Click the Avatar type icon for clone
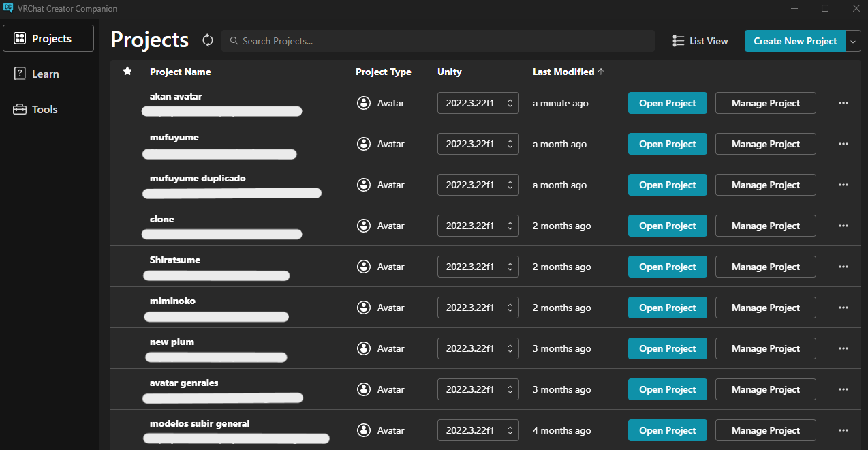The height and width of the screenshot is (450, 868). tap(364, 226)
